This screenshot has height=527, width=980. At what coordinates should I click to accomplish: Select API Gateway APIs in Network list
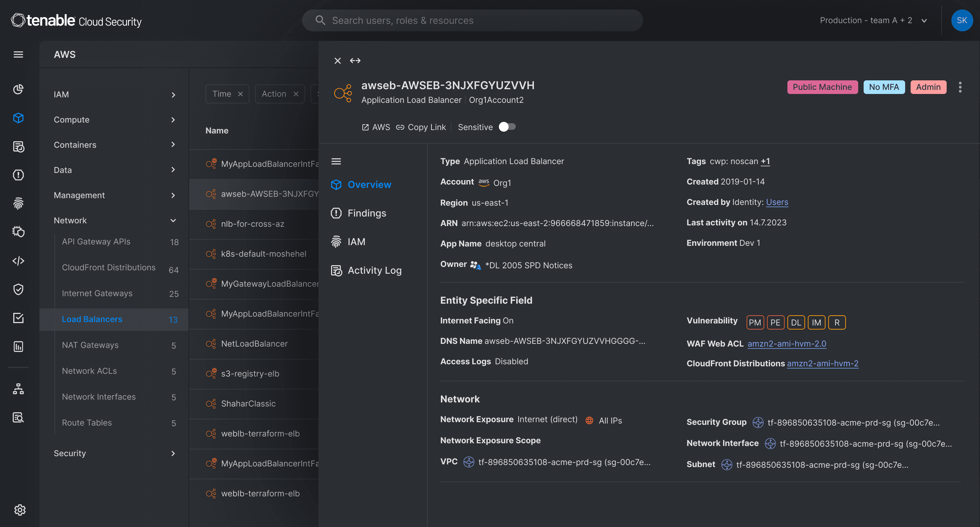coord(120,242)
